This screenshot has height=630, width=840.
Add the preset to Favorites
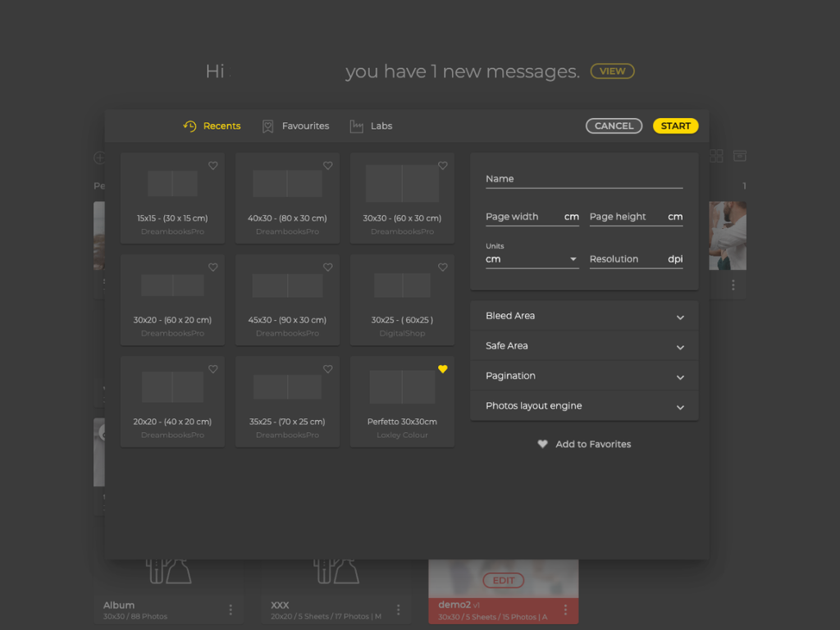click(584, 444)
